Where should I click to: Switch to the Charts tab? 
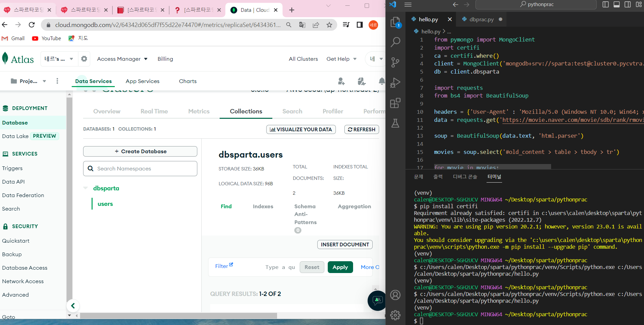pos(188,81)
